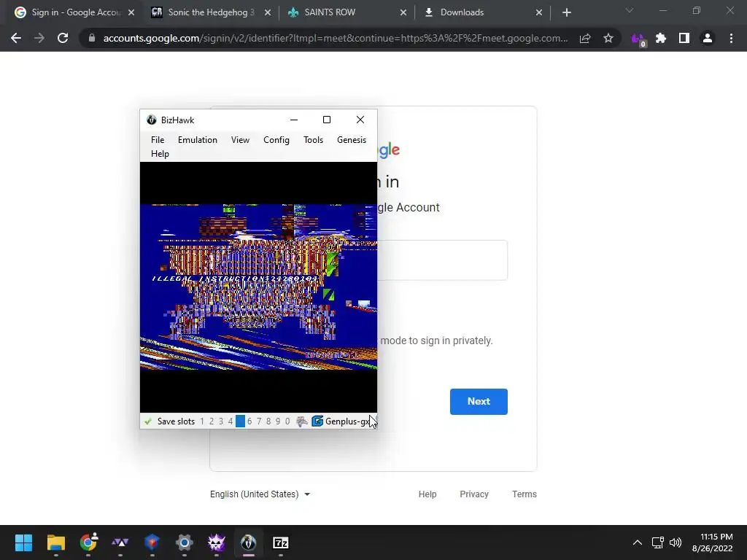
Task: Open the purple spiky monster app in taskbar
Action: click(216, 542)
